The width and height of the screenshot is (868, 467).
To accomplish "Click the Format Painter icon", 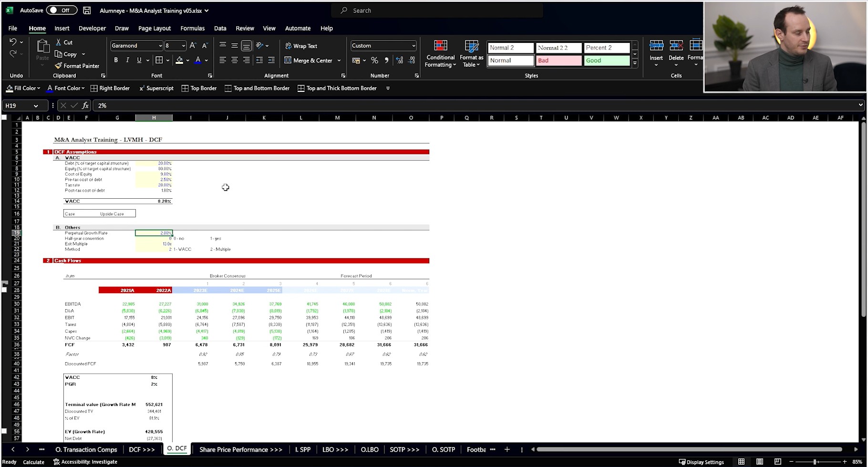I will (59, 66).
